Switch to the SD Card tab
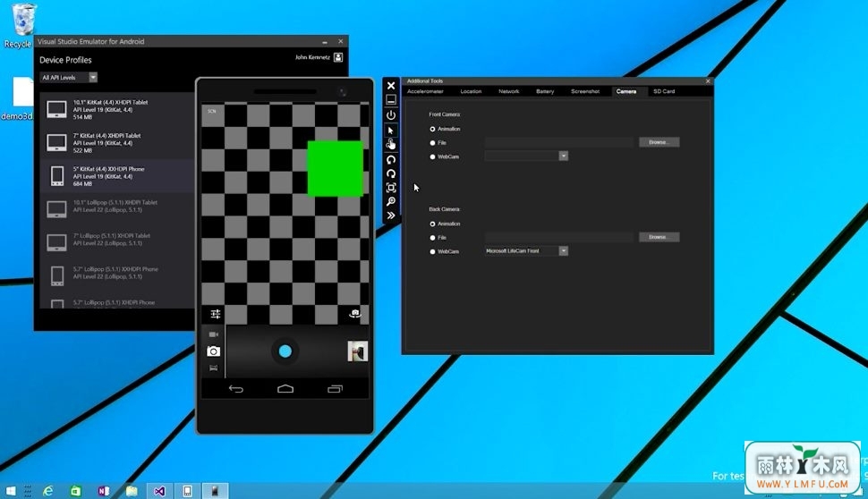The width and height of the screenshot is (868, 499). point(664,91)
